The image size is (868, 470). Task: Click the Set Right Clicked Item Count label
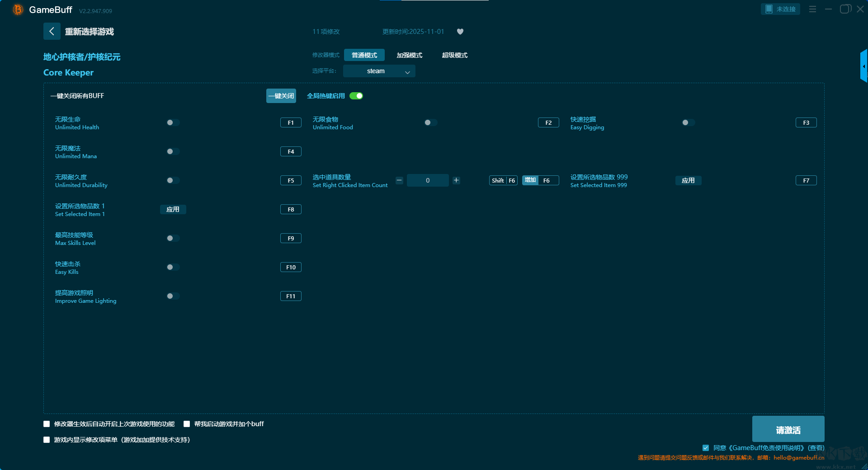pos(350,185)
